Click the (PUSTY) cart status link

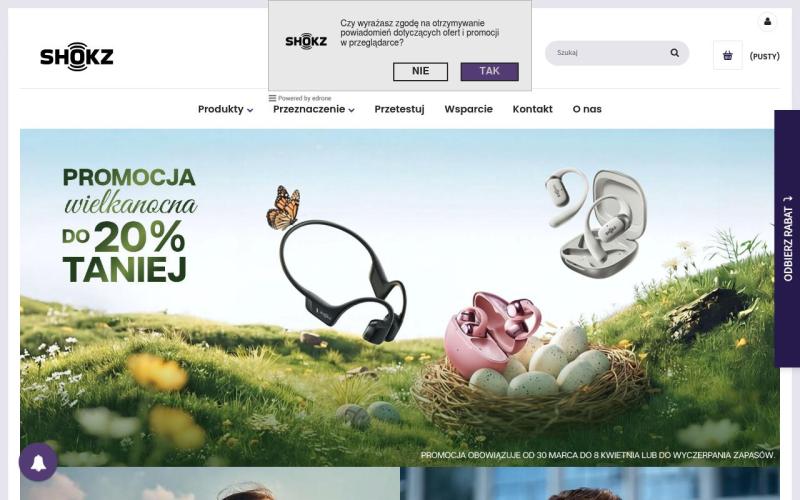pyautogui.click(x=764, y=56)
